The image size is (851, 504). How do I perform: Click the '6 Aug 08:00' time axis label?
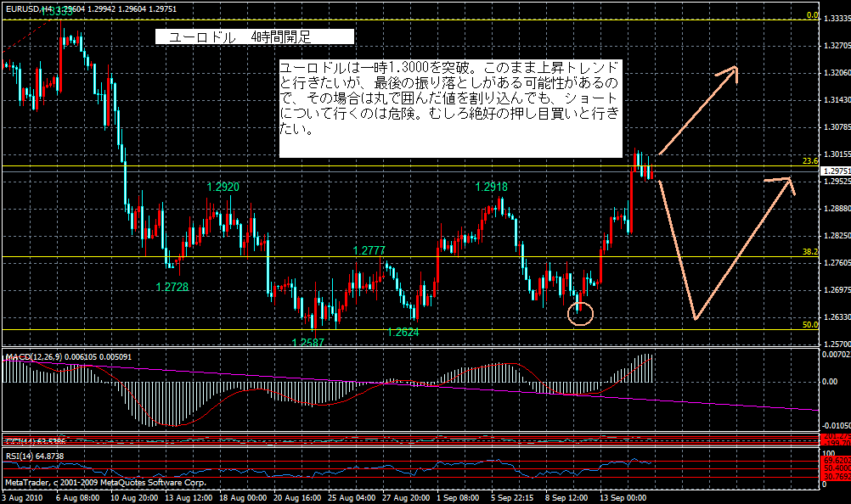tap(78, 497)
